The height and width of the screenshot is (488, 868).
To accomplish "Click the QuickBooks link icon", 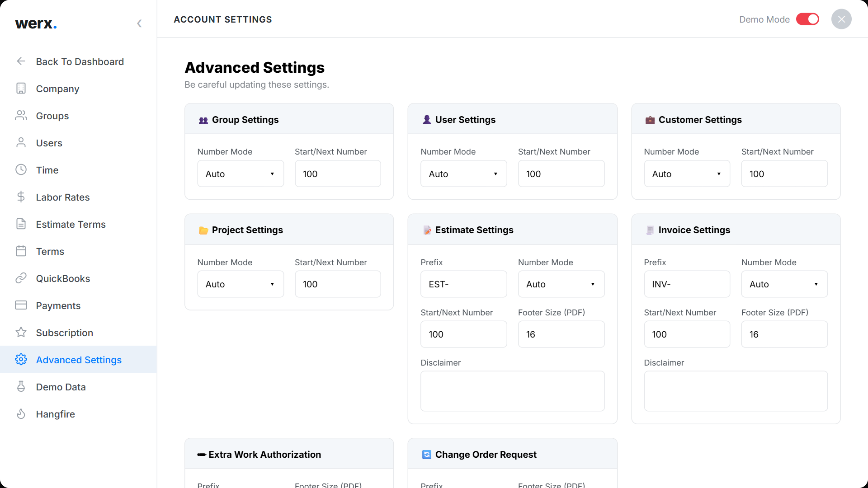I will coord(21,278).
